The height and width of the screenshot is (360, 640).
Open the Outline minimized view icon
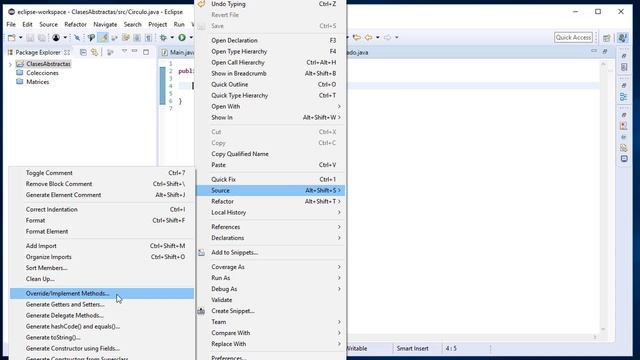pos(624,97)
